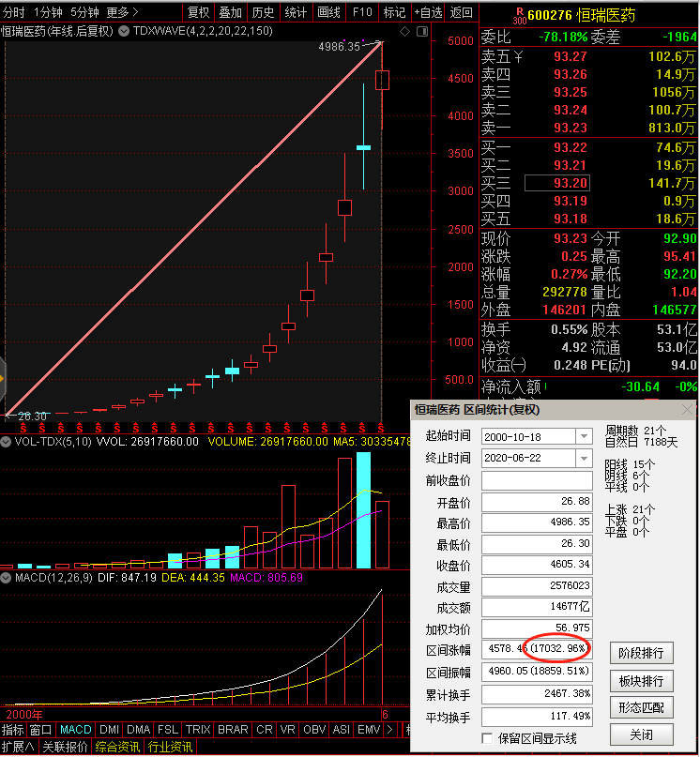Toggle the panel layout icon at chart top-right
Image resolution: width=700 pixels, height=757 pixels.
click(x=422, y=31)
